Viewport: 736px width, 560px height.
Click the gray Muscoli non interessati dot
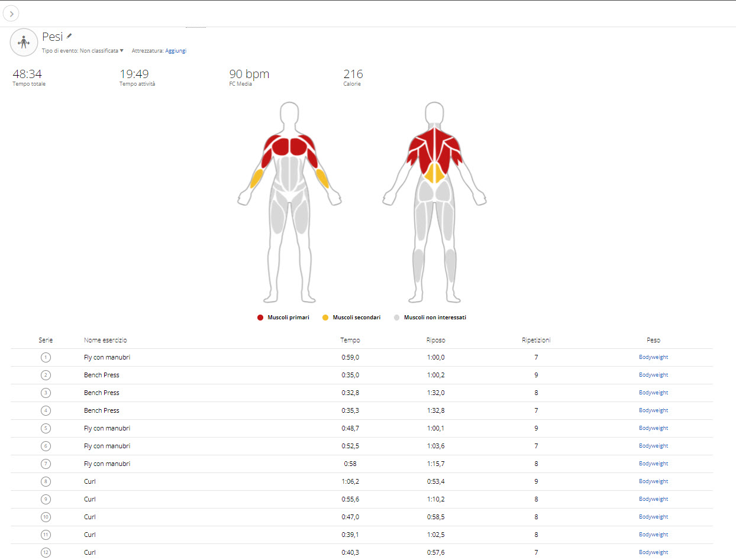396,318
